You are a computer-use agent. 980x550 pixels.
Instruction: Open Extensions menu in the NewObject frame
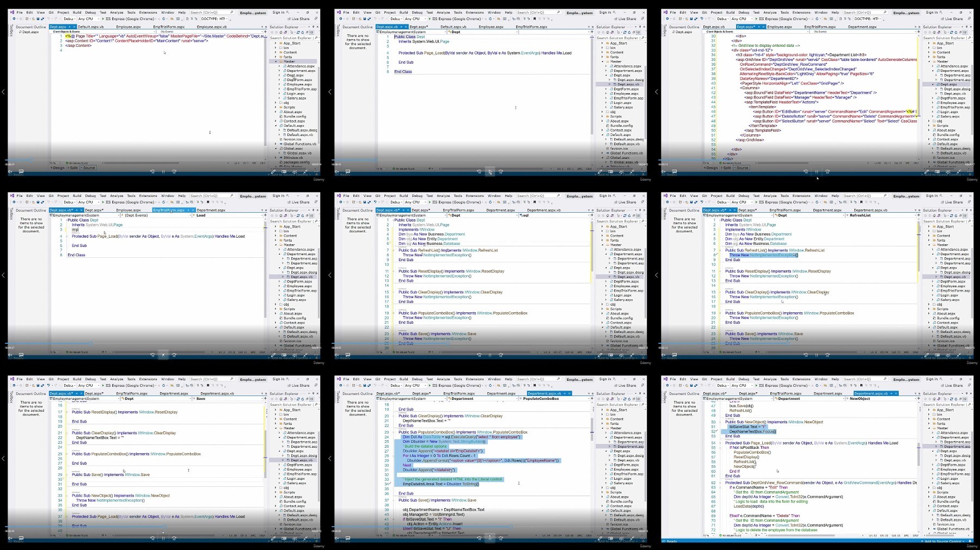[801, 379]
